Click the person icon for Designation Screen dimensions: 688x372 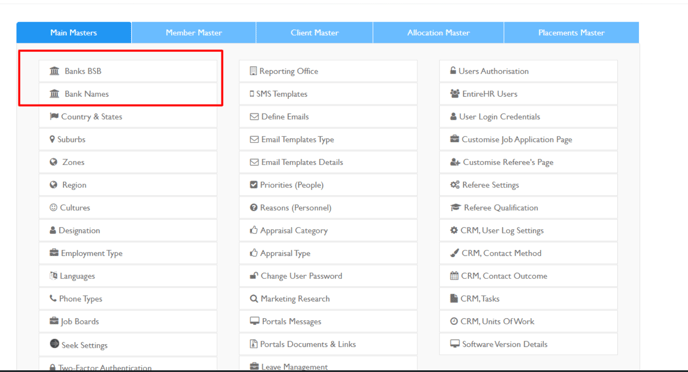pos(53,230)
